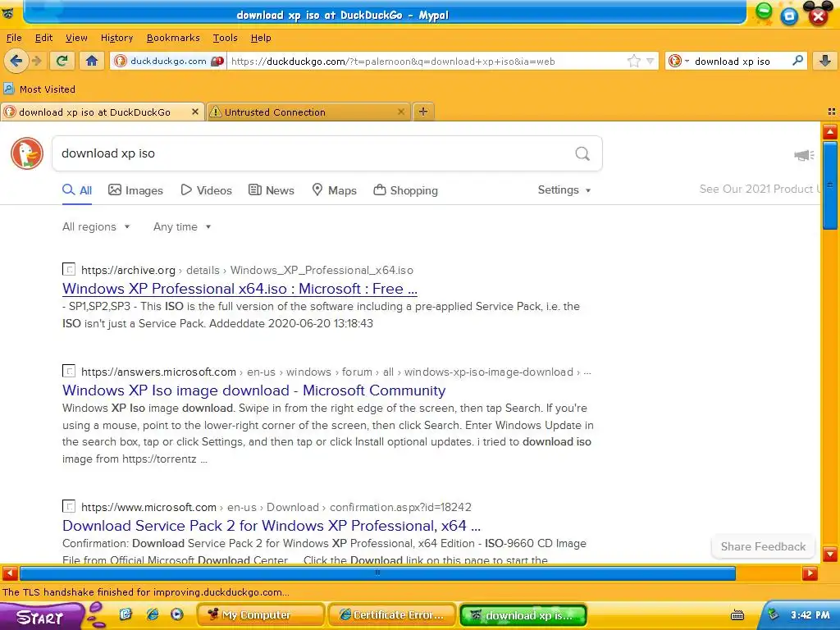Open the History menu
840x630 pixels.
click(x=116, y=38)
